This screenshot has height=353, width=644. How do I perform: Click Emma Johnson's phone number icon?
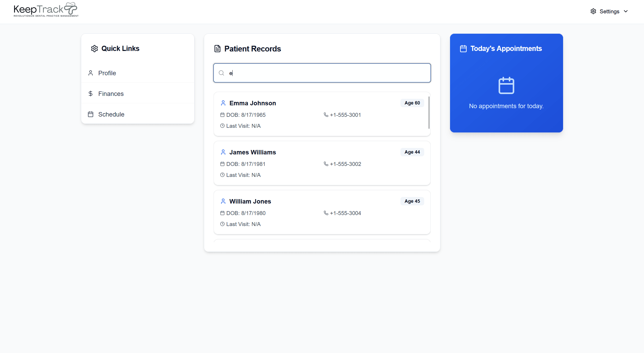[x=326, y=115]
